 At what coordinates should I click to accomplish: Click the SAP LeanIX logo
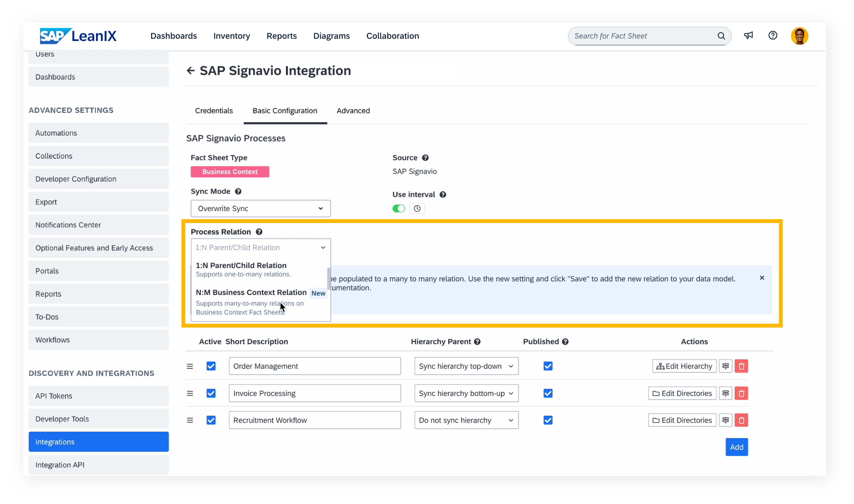pyautogui.click(x=78, y=36)
